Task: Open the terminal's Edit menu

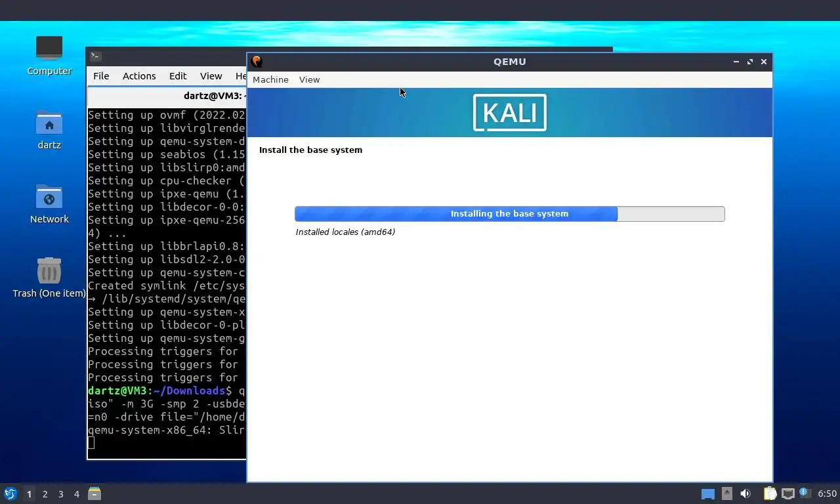Action: [178, 76]
